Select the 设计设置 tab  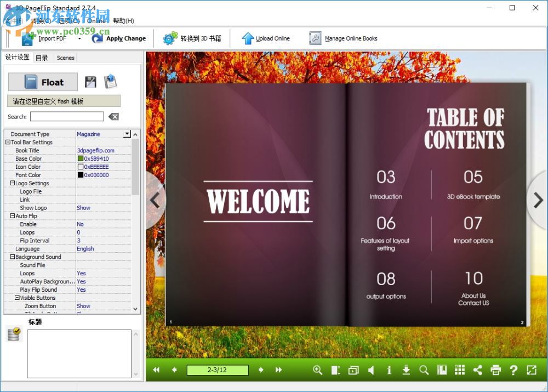[x=17, y=57]
